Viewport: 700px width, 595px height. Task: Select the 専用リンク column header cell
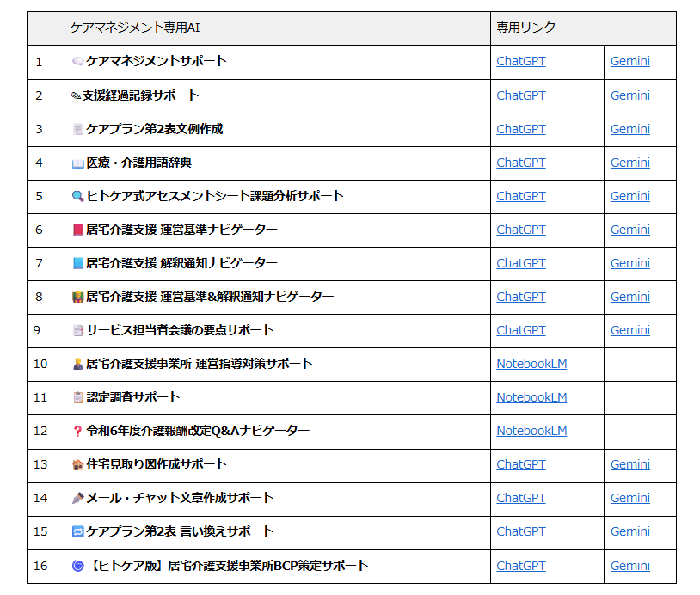[x=583, y=28]
